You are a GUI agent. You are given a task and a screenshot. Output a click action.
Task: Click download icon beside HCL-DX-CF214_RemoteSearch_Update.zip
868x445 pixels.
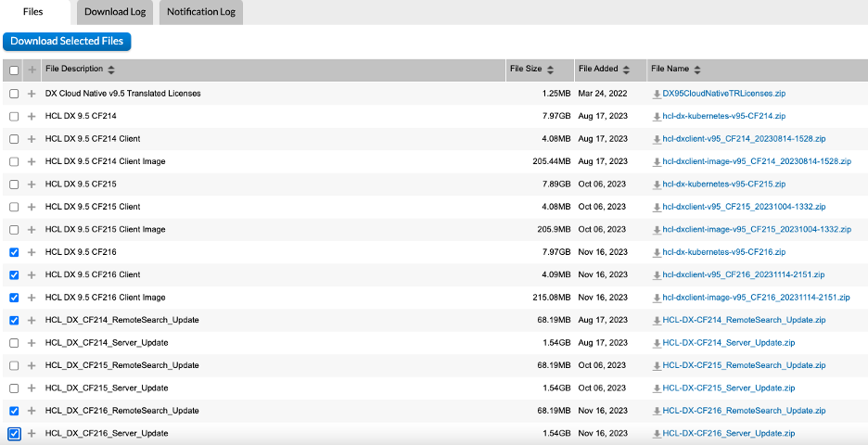pos(657,321)
